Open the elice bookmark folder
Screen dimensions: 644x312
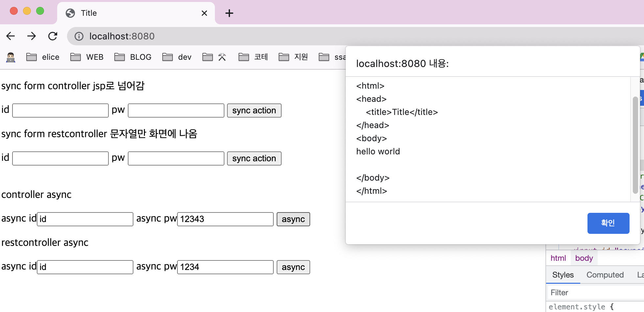point(43,57)
